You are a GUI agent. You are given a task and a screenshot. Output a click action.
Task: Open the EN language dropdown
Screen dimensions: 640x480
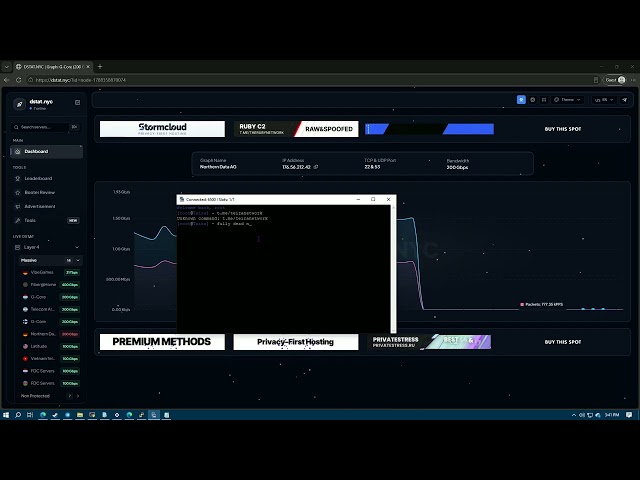tap(604, 100)
